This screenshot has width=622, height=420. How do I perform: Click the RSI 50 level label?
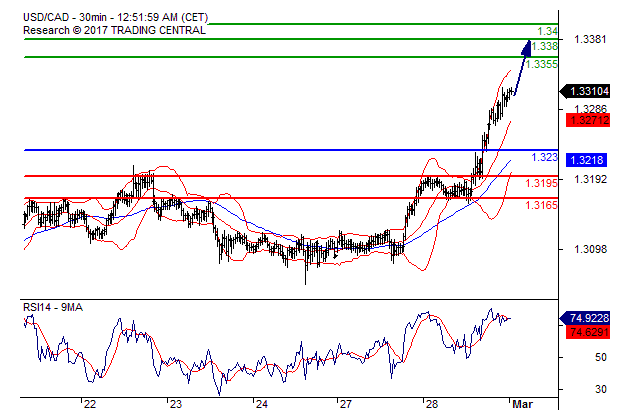[x=601, y=357]
